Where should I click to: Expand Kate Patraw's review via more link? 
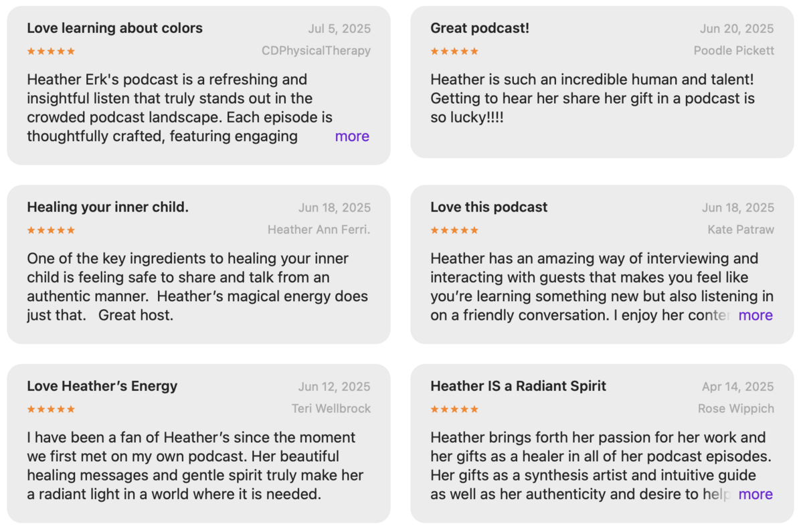(x=755, y=315)
